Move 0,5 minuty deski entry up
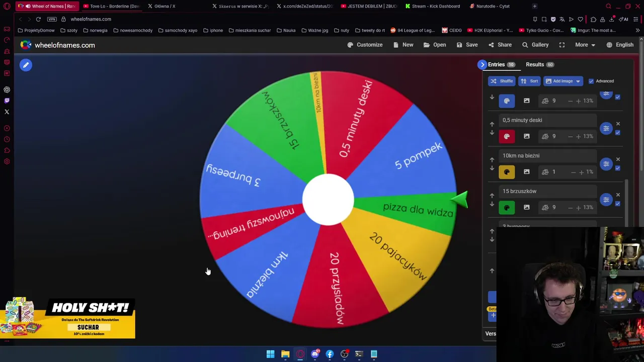 tap(492, 124)
